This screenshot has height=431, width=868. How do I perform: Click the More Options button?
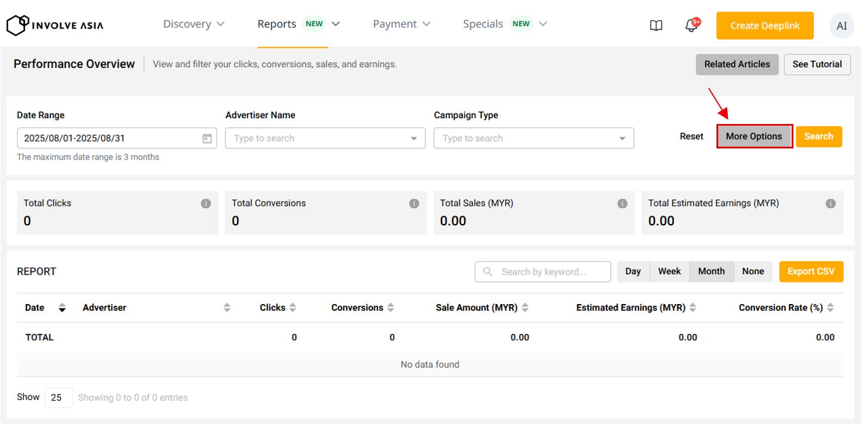(754, 137)
